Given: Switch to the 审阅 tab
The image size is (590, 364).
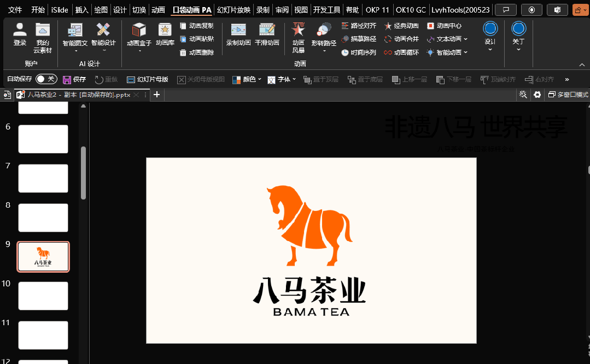Looking at the screenshot, I should pyautogui.click(x=282, y=10).
